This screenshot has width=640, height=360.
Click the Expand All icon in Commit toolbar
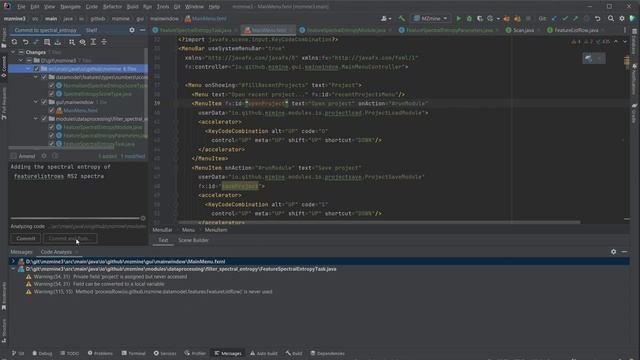coord(93,42)
